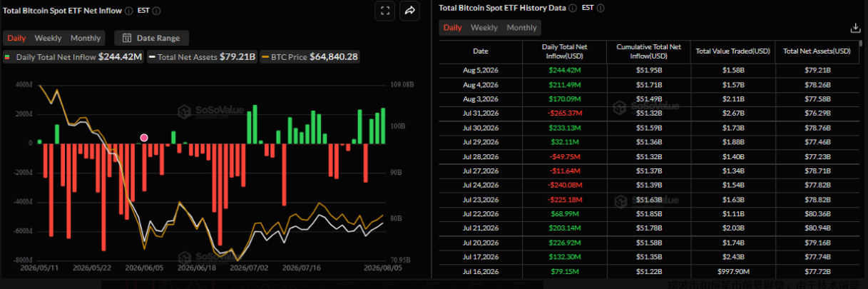Select the Jul 28,2026 row date
Screen dimensions: 868x289
point(481,156)
